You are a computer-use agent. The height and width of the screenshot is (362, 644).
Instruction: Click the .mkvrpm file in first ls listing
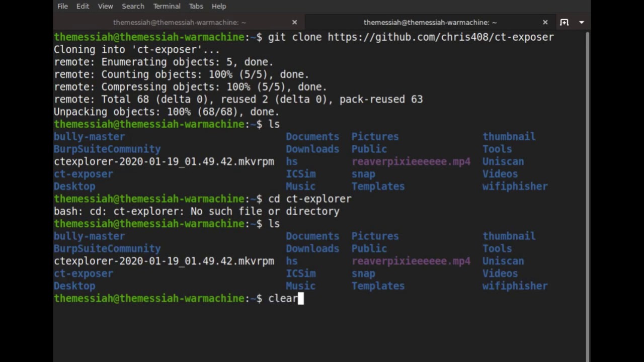coord(164,161)
